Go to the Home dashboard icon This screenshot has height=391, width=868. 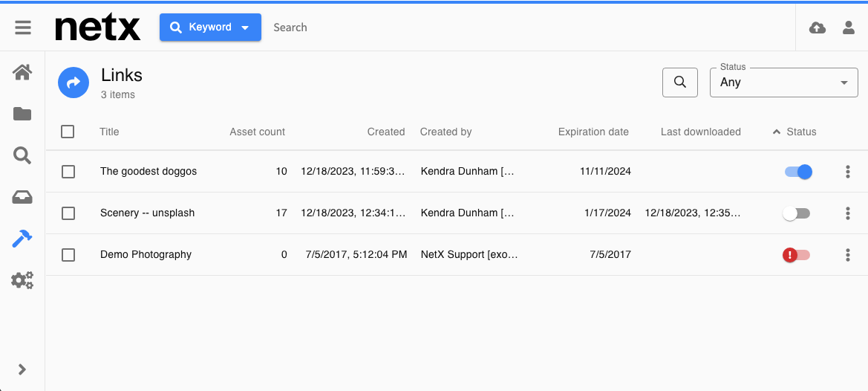tap(22, 72)
